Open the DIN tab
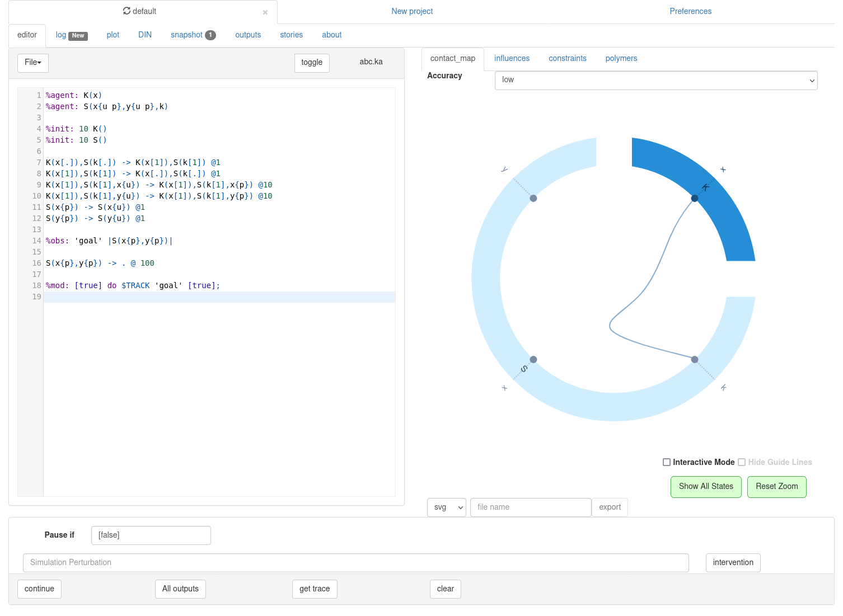The image size is (843, 616). [x=145, y=35]
